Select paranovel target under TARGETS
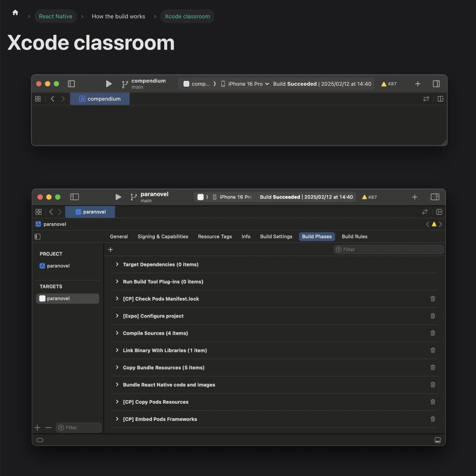 68,299
